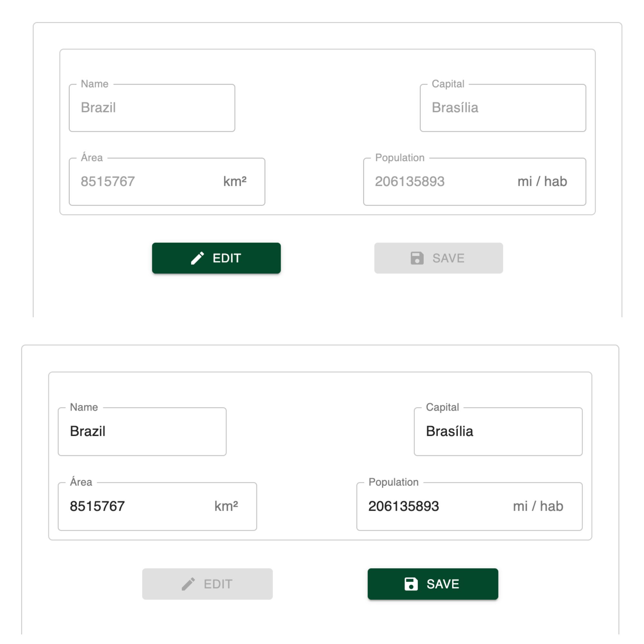The width and height of the screenshot is (644, 644).
Task: Click the km² unit in disabled Área field
Action: (x=235, y=181)
